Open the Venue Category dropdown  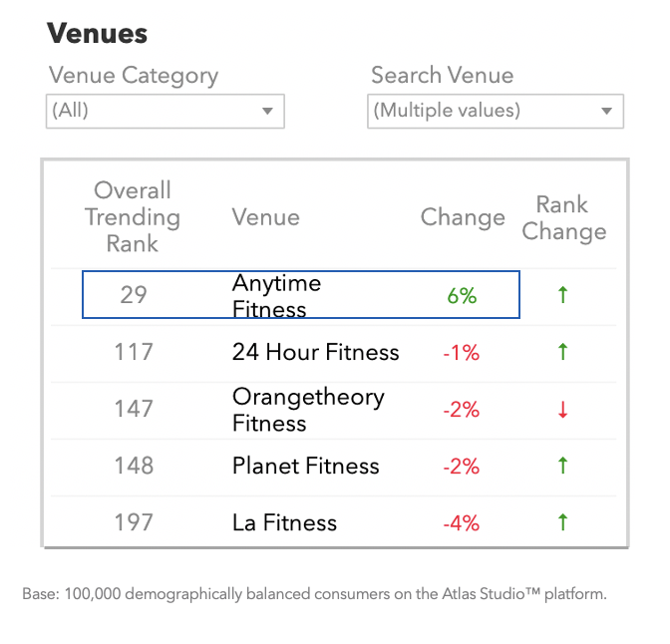pyautogui.click(x=166, y=111)
